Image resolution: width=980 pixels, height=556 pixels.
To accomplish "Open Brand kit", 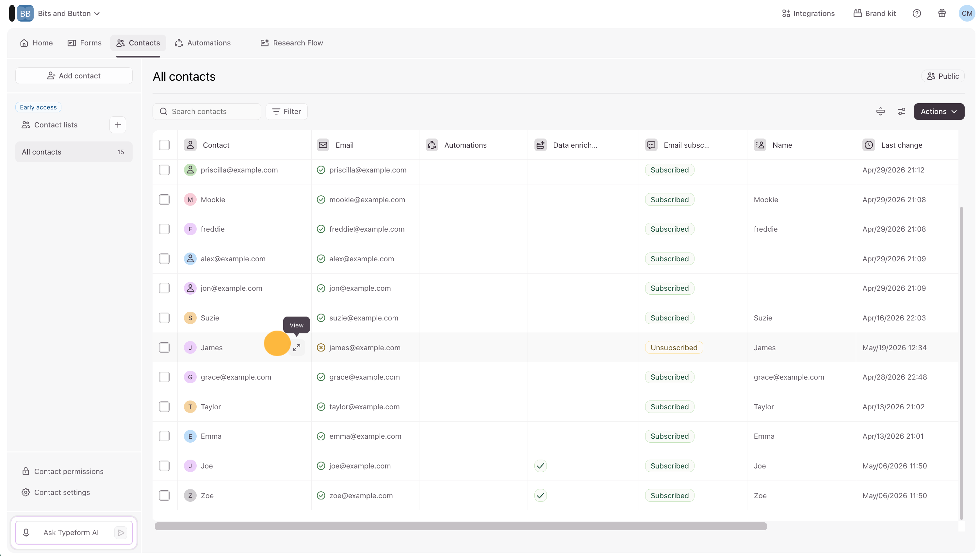I will 874,13.
